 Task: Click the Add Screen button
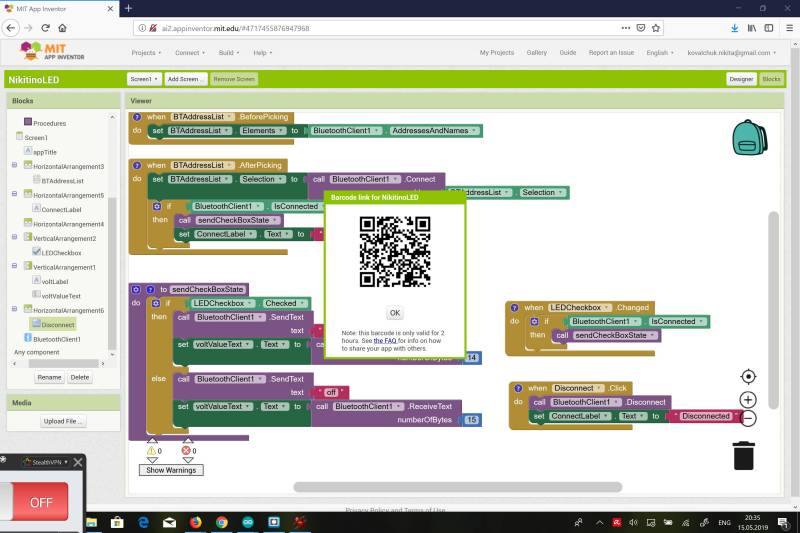[x=185, y=79]
